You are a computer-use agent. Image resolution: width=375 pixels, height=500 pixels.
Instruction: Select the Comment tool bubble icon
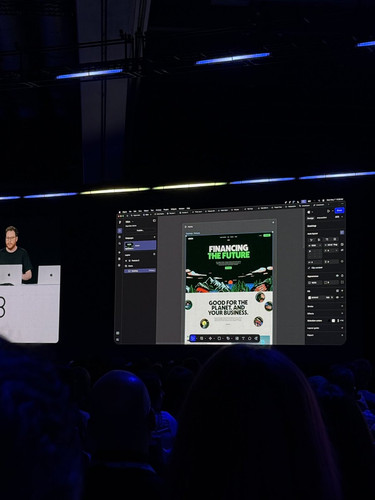[249, 338]
